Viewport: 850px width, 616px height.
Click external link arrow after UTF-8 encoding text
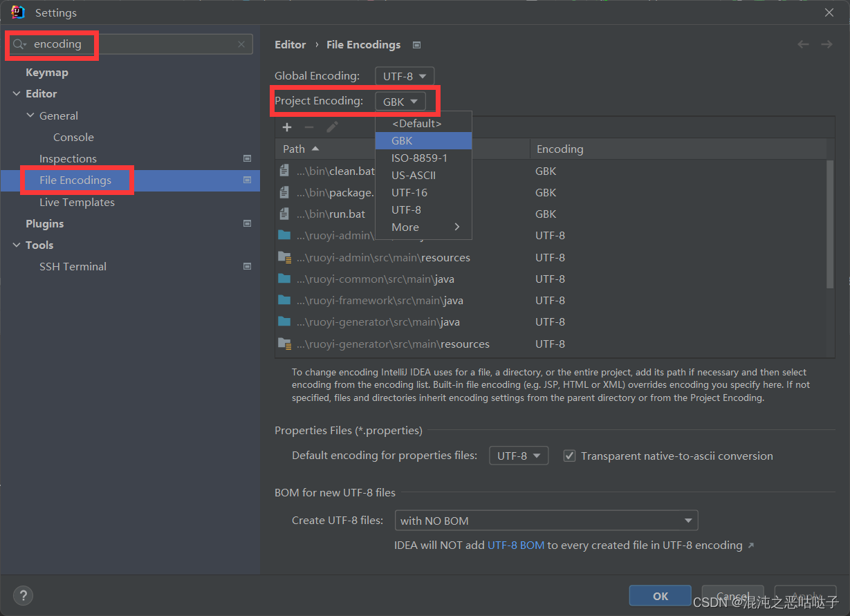pos(751,545)
